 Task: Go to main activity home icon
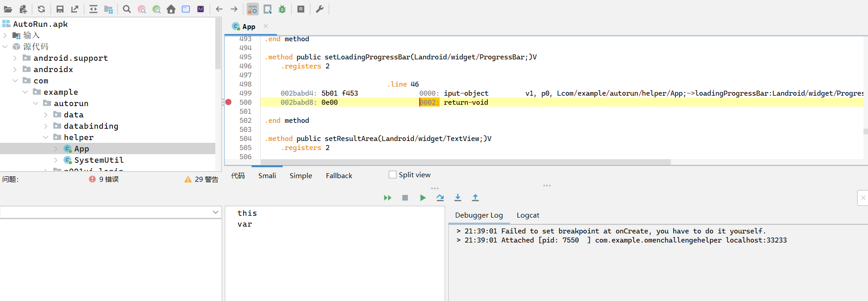coord(171,9)
